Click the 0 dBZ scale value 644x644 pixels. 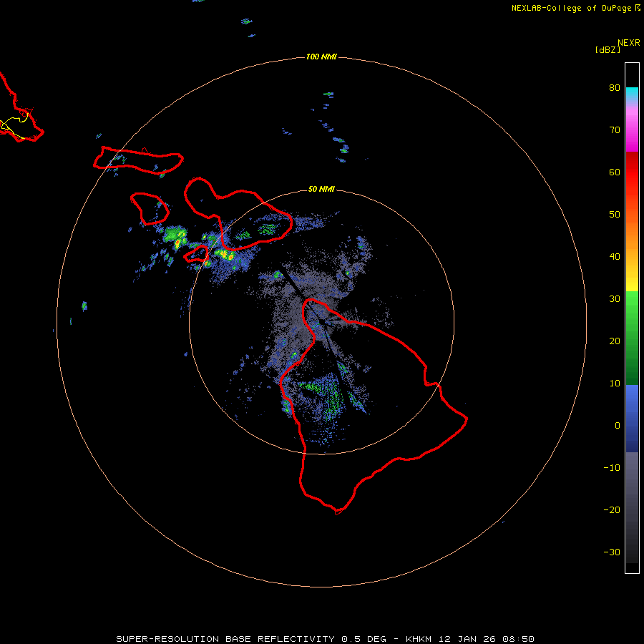pos(618,426)
